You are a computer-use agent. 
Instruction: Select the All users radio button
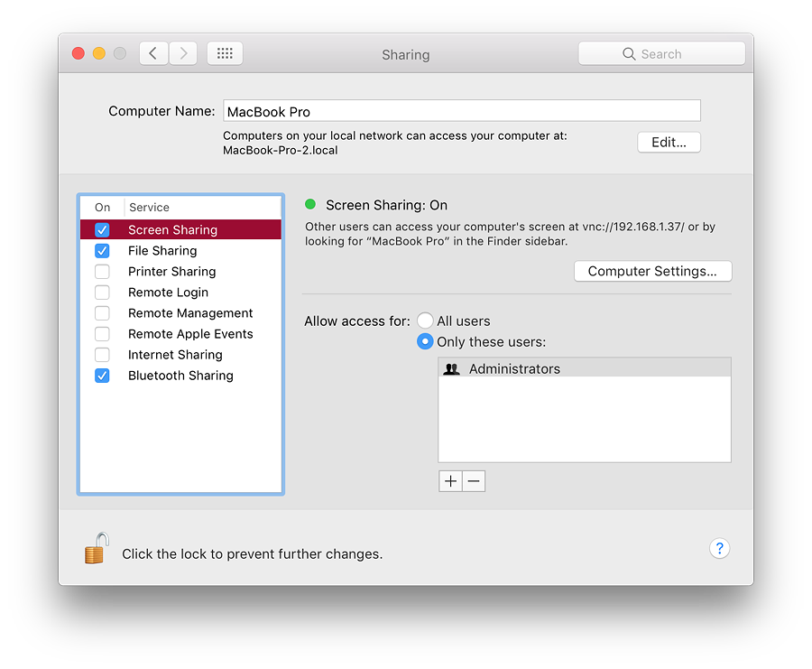point(425,321)
